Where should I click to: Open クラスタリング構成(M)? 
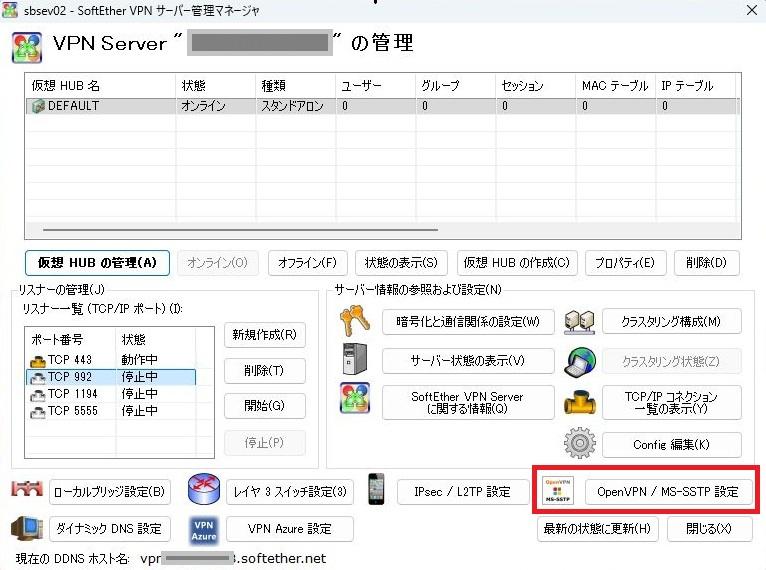pyautogui.click(x=672, y=322)
